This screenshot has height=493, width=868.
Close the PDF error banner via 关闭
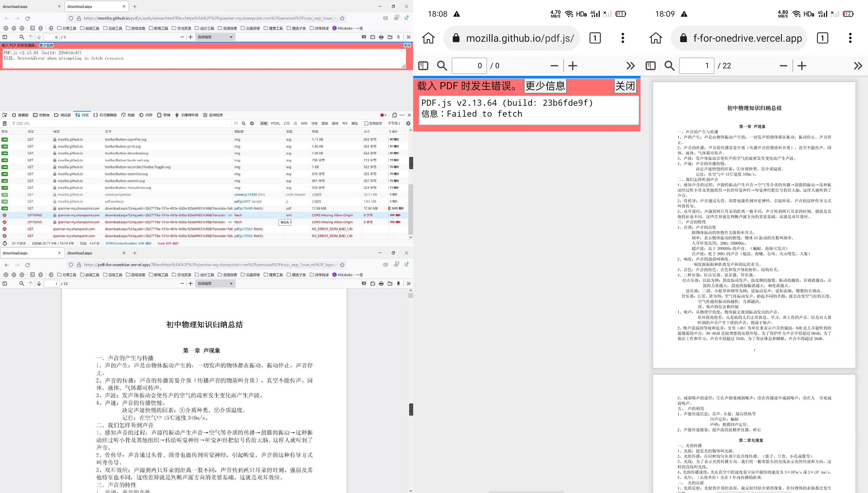tap(407, 45)
